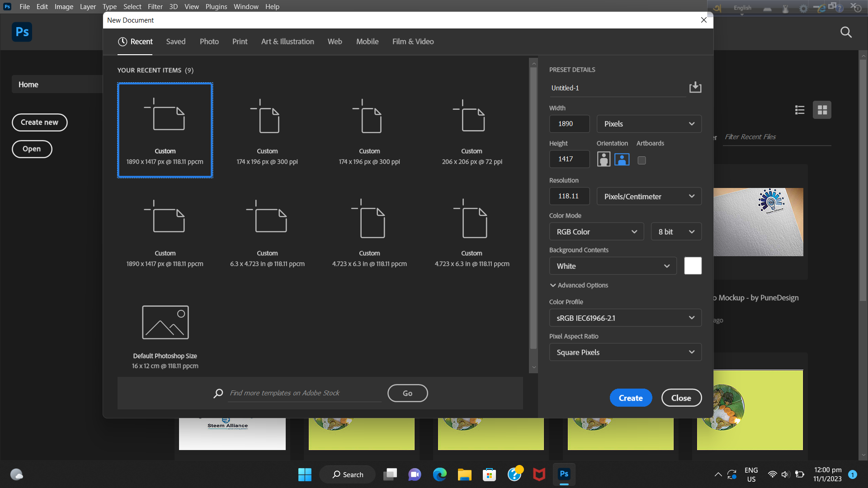Screen dimensions: 868x488
Task: Open the Filter menu
Action: pos(155,6)
